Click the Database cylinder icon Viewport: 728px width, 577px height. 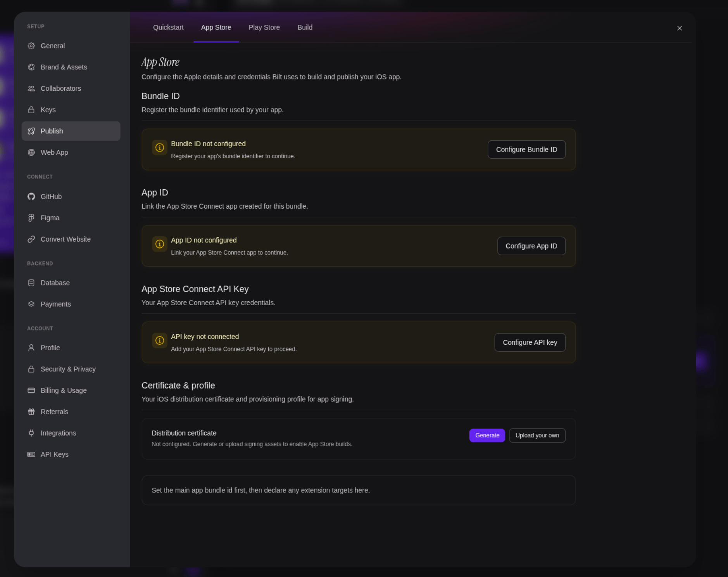click(31, 283)
